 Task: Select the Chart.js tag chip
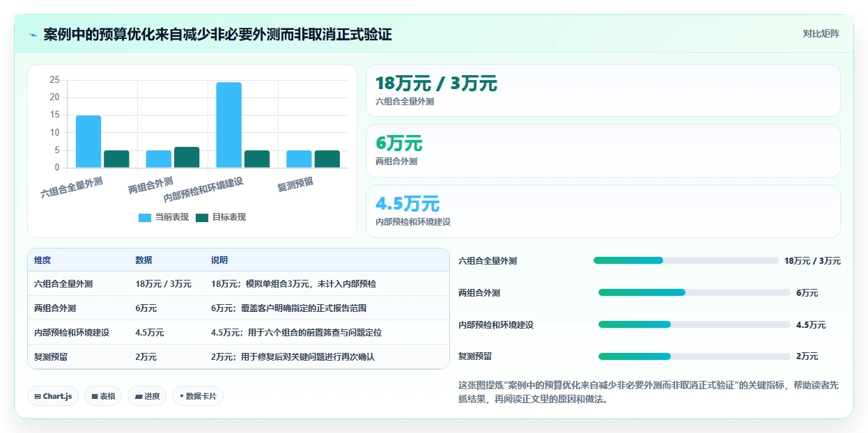point(53,396)
